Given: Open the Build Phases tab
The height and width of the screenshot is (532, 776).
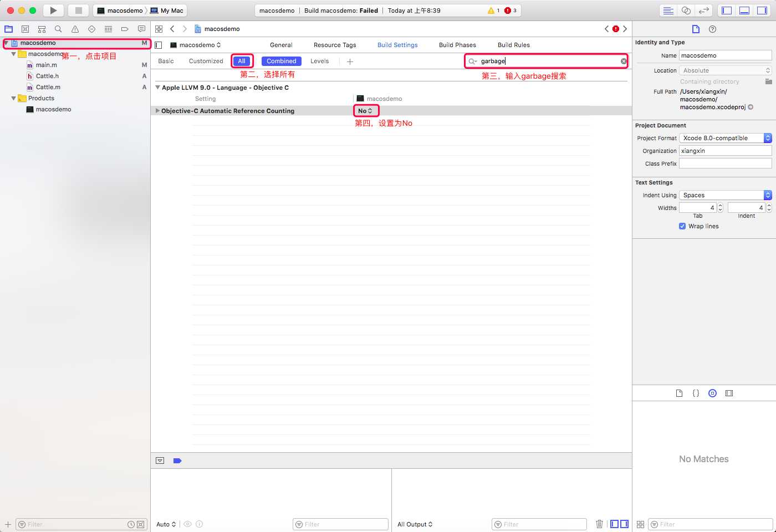Looking at the screenshot, I should 457,45.
